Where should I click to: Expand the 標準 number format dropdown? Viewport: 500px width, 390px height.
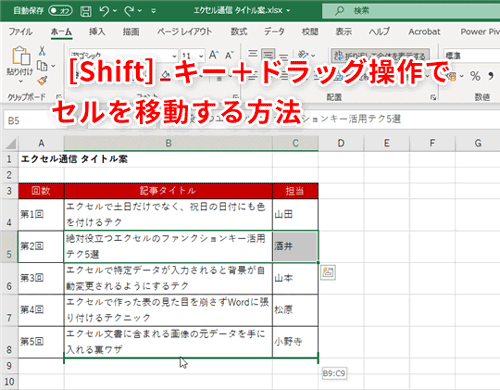pyautogui.click(x=472, y=55)
